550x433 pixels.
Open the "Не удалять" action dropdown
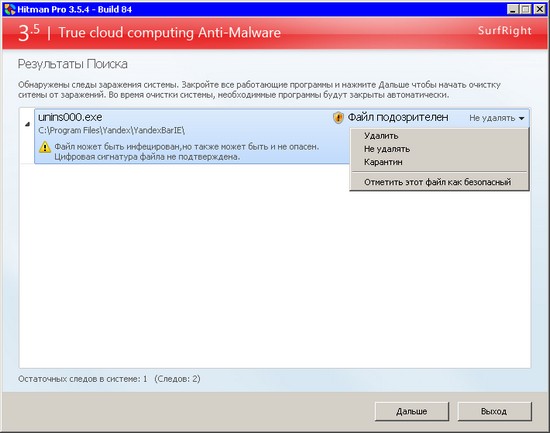tap(497, 118)
